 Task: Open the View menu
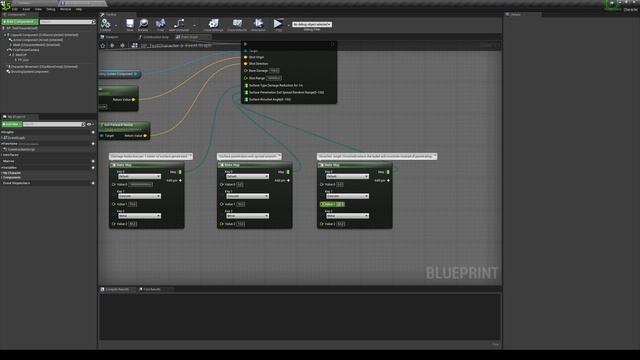click(x=38, y=9)
